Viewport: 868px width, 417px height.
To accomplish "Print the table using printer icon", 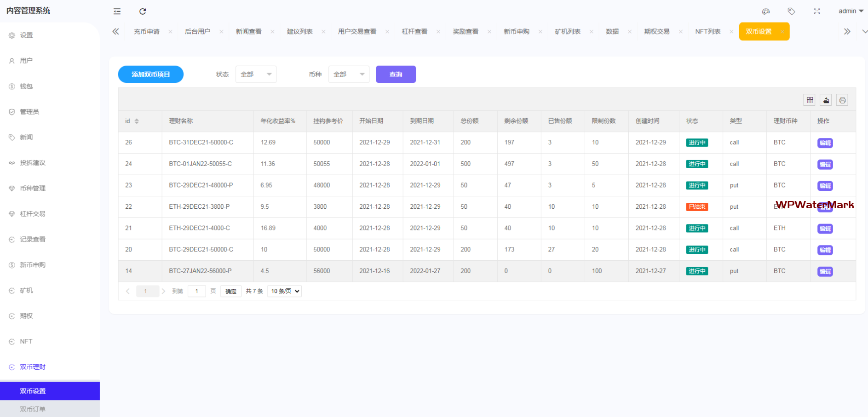I will point(842,100).
